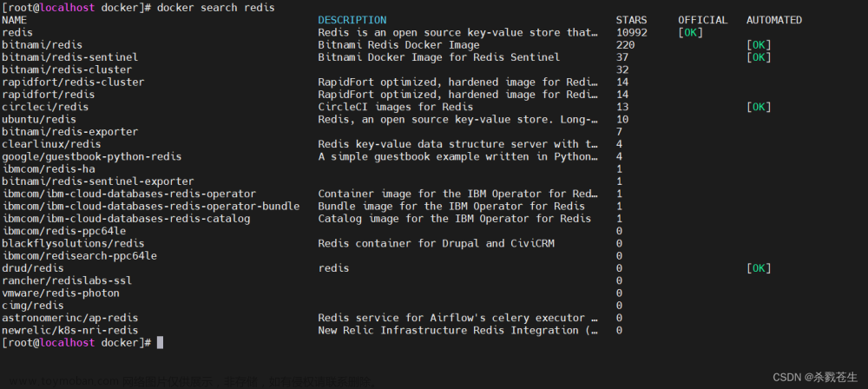Click 'ibmcom/ibm-cloud-databases-redis-operator-bundle' name
Image resolution: width=868 pixels, height=389 pixels.
coord(150,206)
